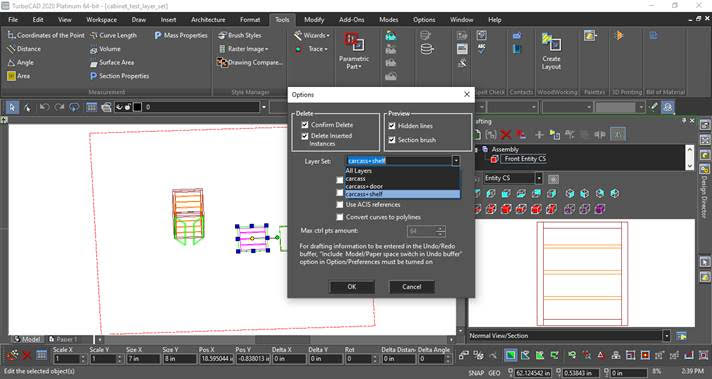Screen dimensions: 712x379
Task: Select the Curve Length tool
Action: [x=113, y=35]
